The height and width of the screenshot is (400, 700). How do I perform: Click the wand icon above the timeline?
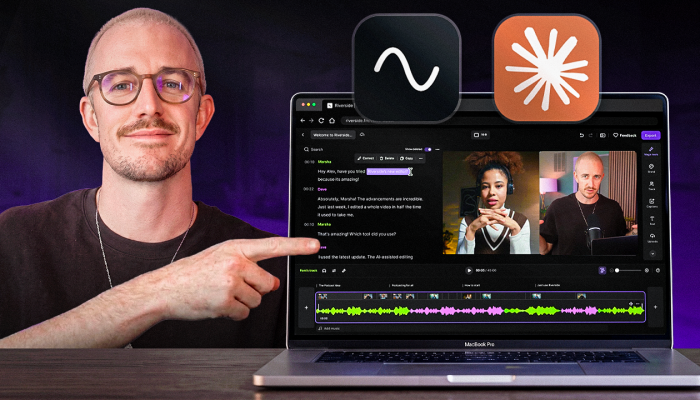pyautogui.click(x=344, y=271)
